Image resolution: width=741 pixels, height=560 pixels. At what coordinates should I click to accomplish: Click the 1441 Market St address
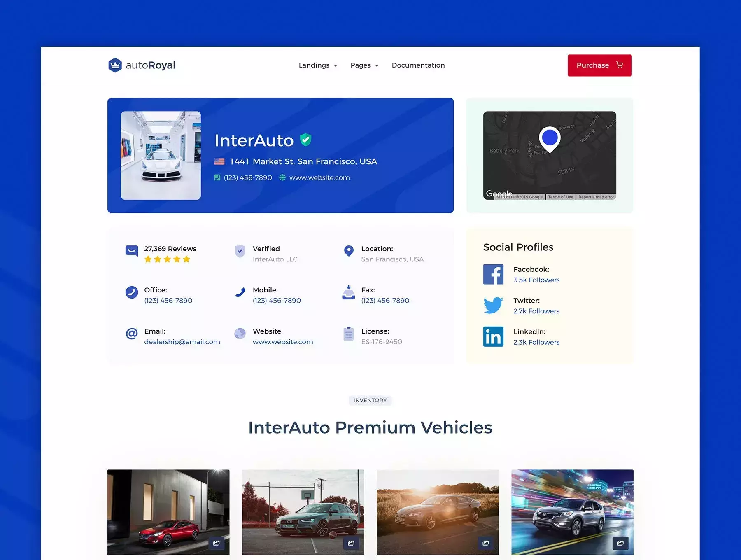point(303,161)
